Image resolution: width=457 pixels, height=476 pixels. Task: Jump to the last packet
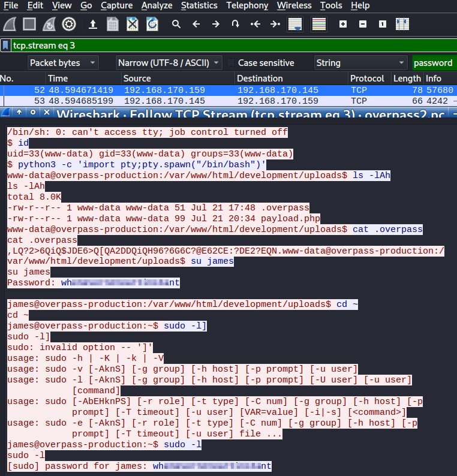275,24
